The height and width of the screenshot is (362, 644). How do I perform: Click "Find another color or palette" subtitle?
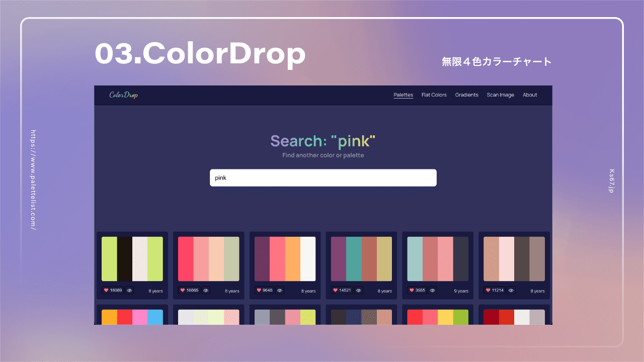323,155
